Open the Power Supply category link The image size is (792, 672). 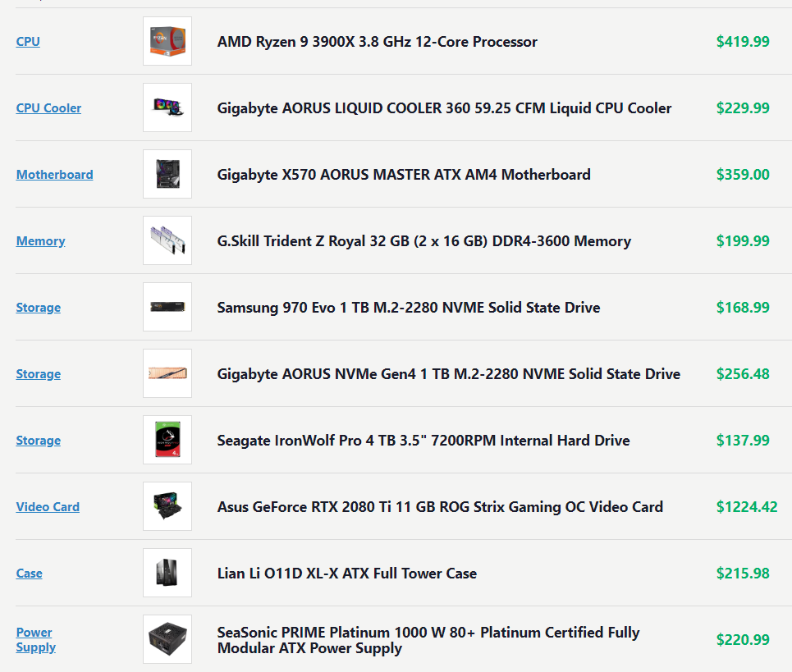[35, 640]
